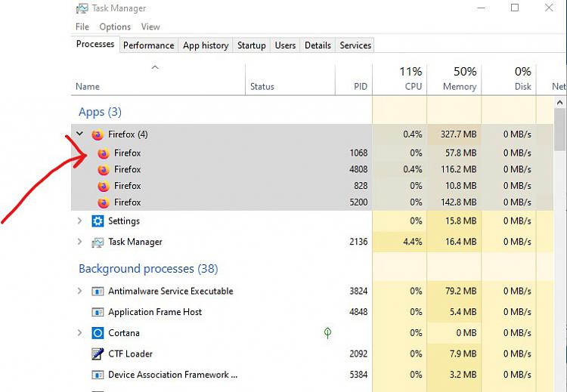Expand the Cortana process row
567x392 pixels.
[x=80, y=332]
